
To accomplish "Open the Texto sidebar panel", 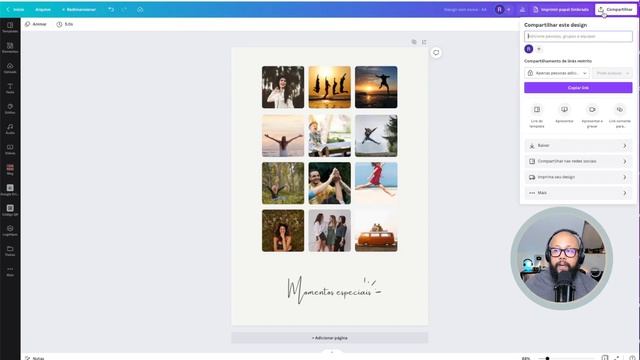I will click(10, 88).
